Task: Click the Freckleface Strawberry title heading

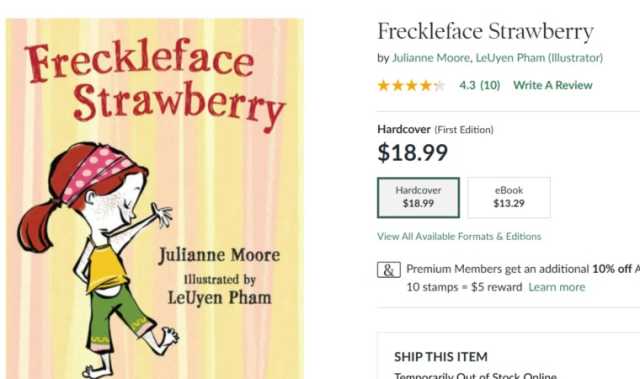Action: (x=485, y=32)
